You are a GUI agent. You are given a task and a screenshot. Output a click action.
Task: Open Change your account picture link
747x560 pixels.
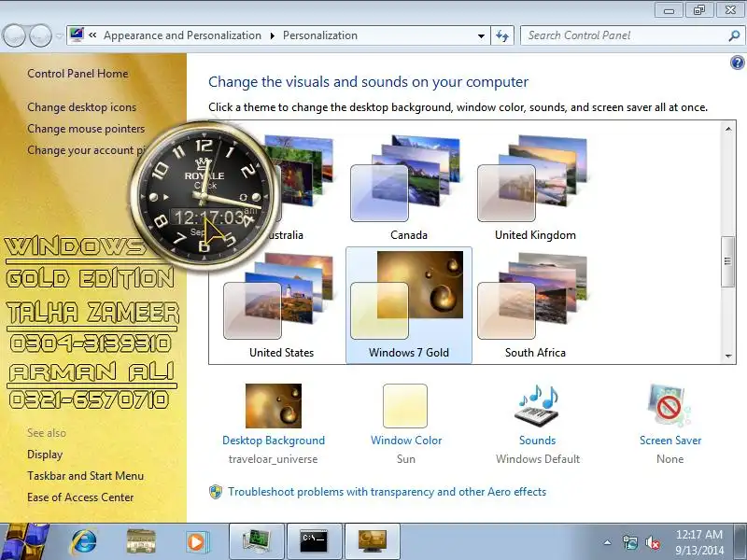86,150
